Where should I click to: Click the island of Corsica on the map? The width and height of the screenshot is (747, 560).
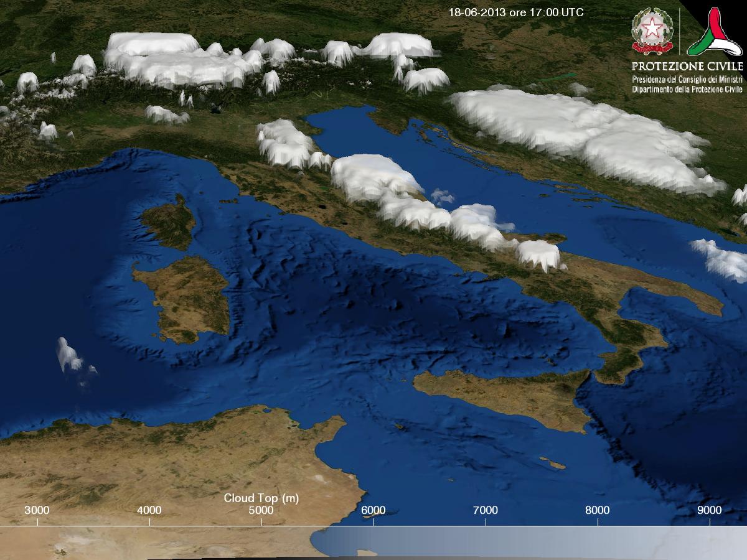coord(169,222)
